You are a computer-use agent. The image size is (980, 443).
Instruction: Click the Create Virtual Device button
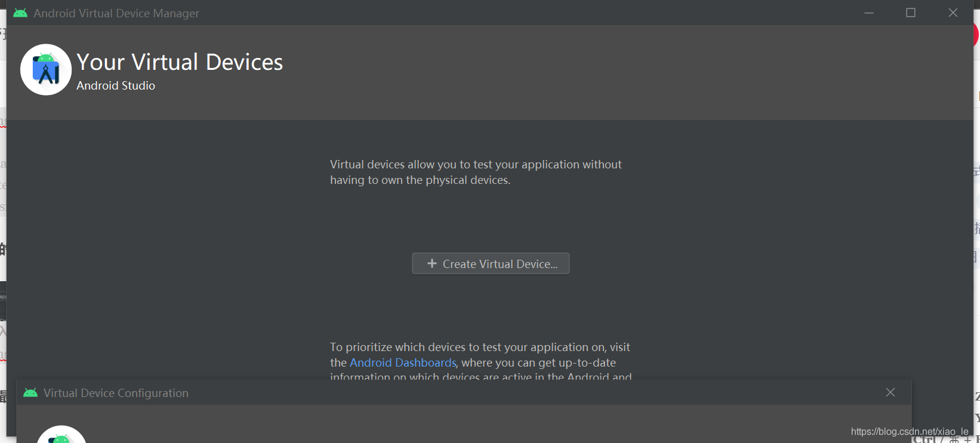(x=491, y=263)
